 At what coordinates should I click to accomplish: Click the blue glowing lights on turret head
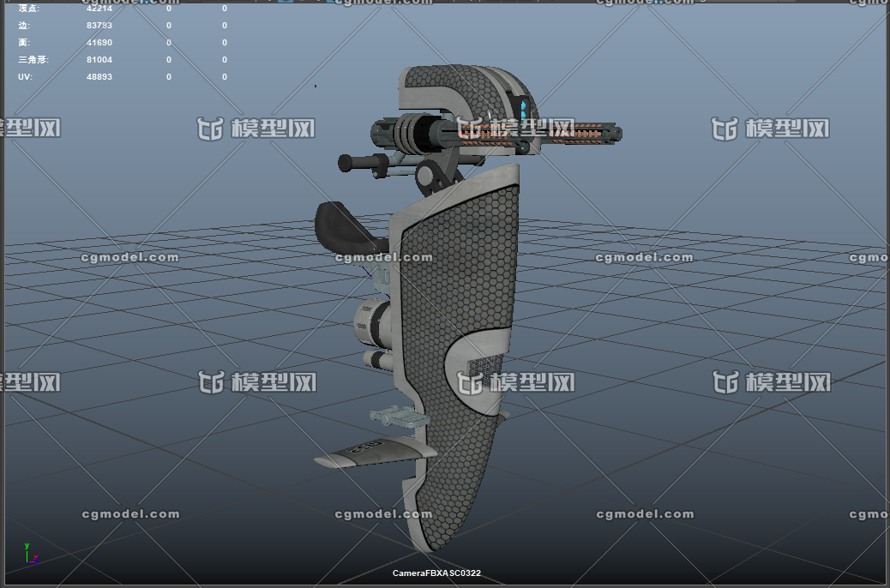(525, 110)
